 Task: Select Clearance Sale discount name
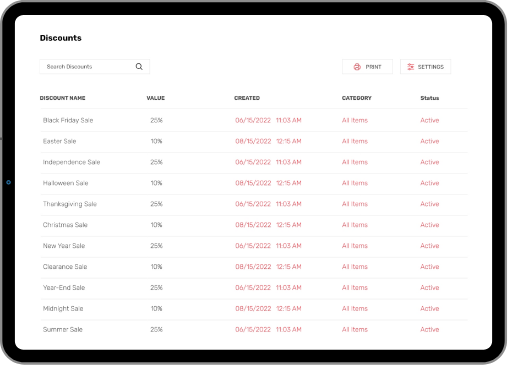click(x=65, y=267)
